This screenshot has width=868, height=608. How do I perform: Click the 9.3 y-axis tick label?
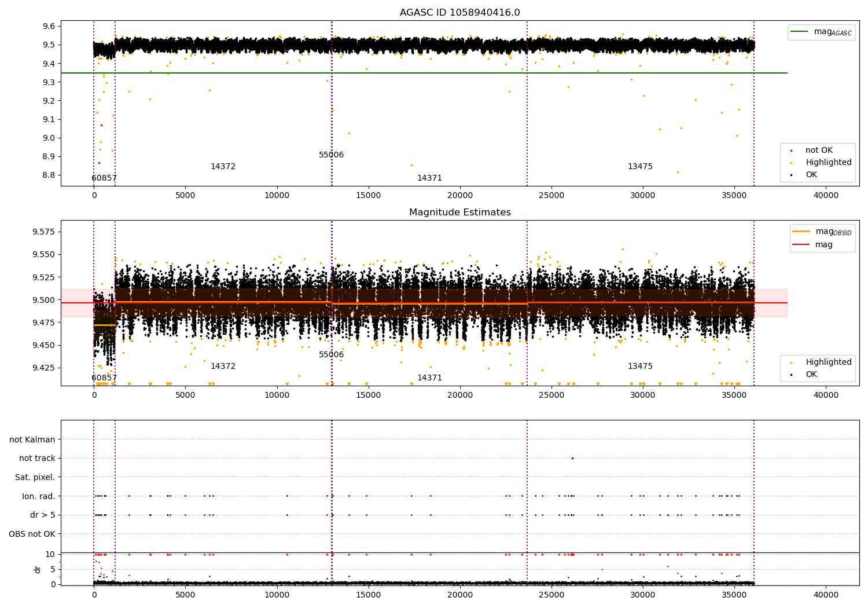pyautogui.click(x=50, y=82)
